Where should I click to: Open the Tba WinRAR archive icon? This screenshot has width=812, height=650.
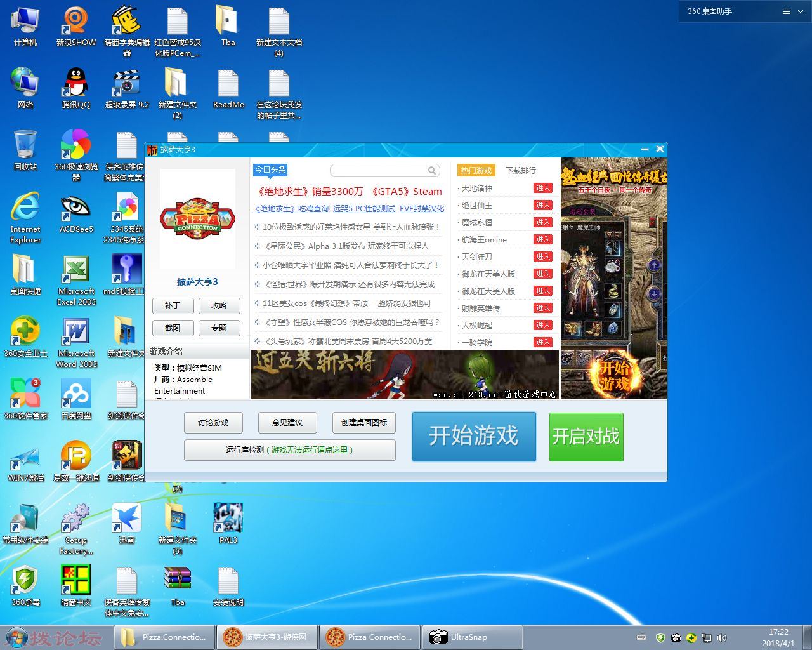coord(177,586)
